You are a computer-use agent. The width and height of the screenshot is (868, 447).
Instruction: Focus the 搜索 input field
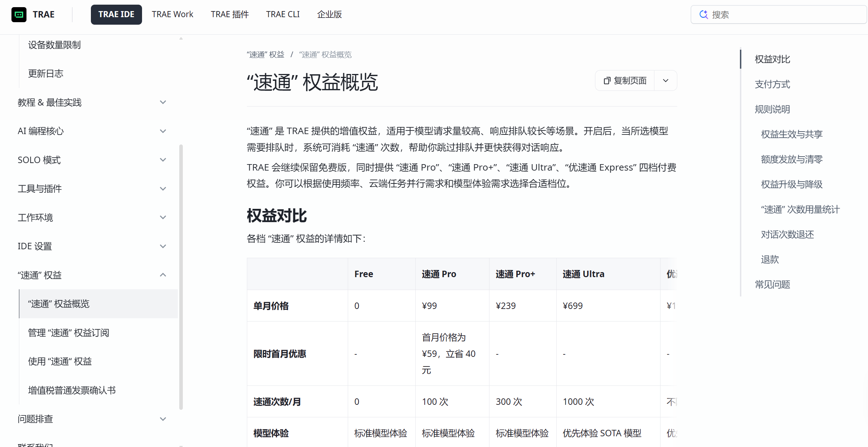[x=779, y=15]
